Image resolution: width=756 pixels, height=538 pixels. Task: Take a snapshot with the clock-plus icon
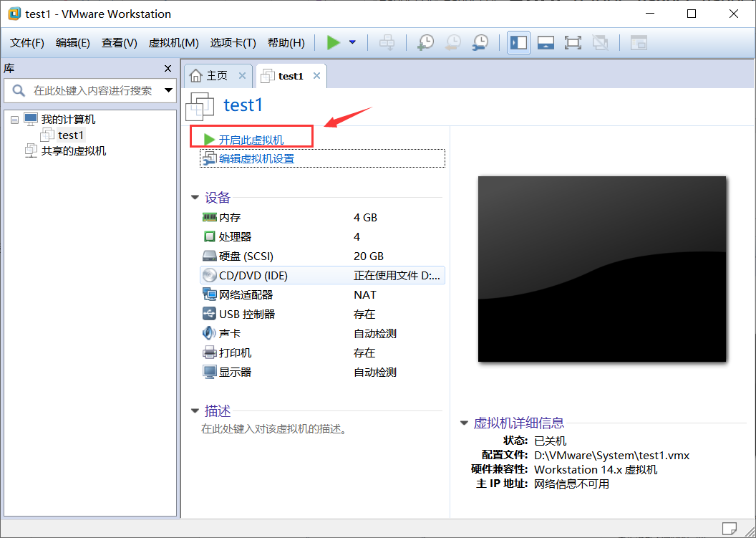[425, 42]
